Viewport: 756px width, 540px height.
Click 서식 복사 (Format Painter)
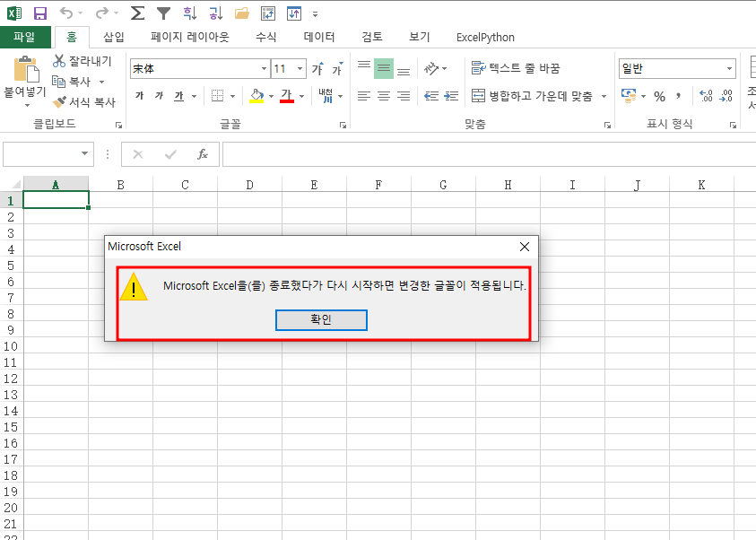(x=84, y=101)
